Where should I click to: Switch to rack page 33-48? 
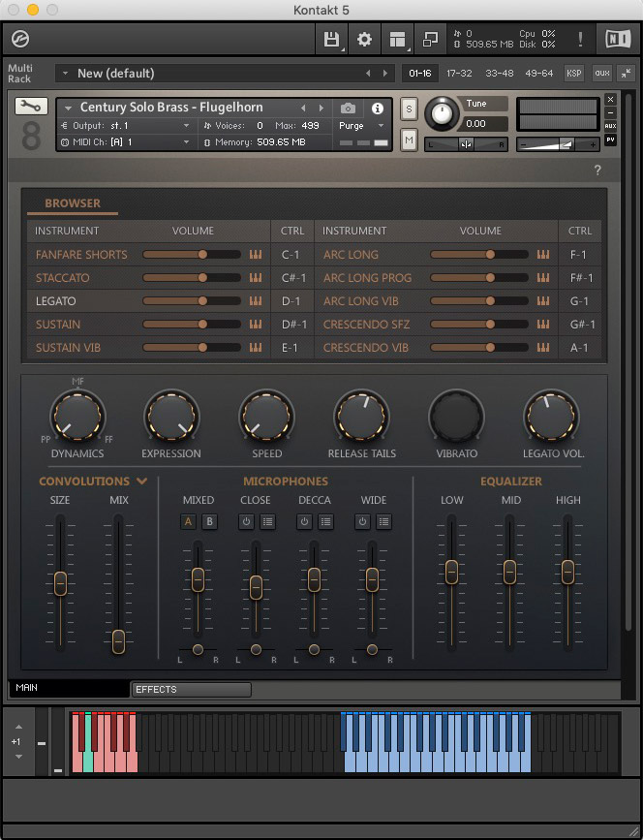(x=499, y=73)
